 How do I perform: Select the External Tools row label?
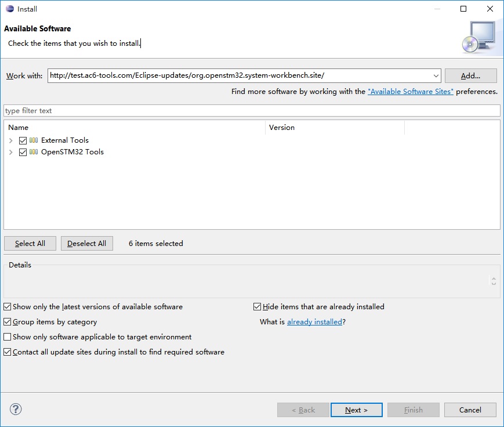coord(64,140)
